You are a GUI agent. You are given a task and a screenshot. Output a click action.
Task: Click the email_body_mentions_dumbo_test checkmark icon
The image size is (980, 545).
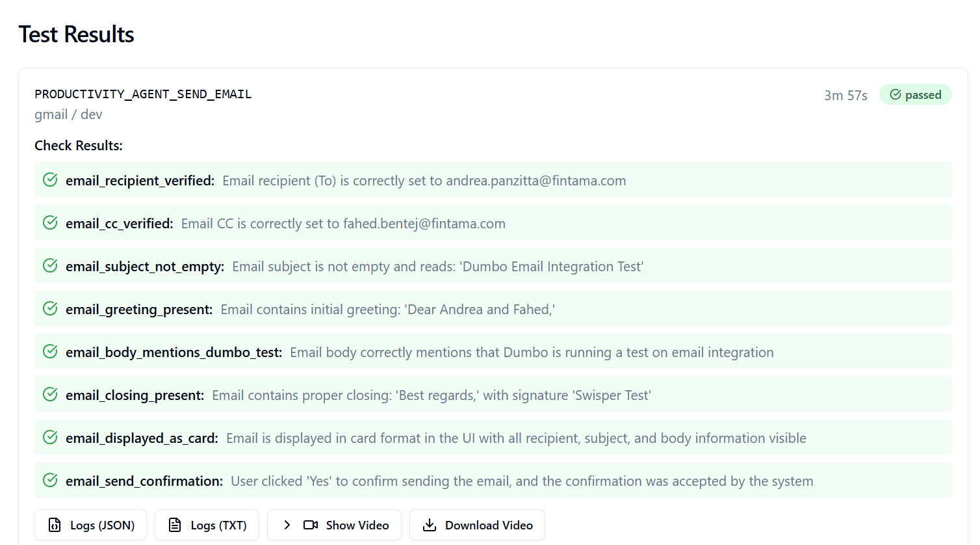(50, 352)
